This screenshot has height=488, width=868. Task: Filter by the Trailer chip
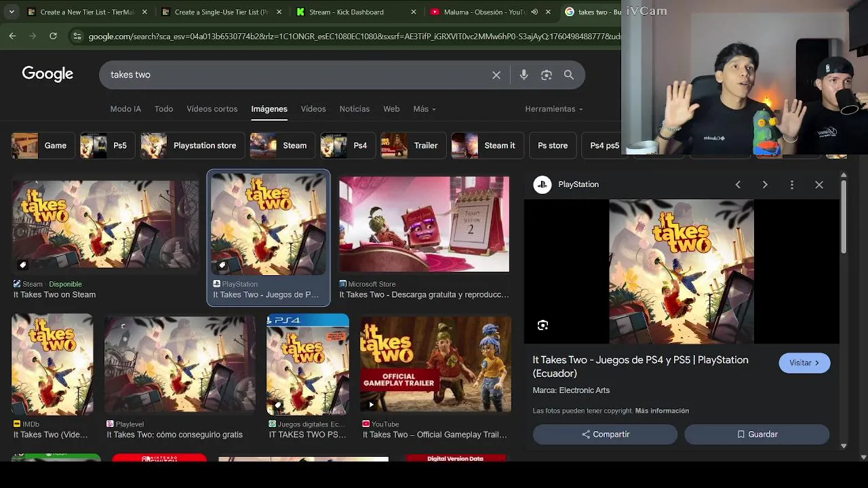(413, 145)
